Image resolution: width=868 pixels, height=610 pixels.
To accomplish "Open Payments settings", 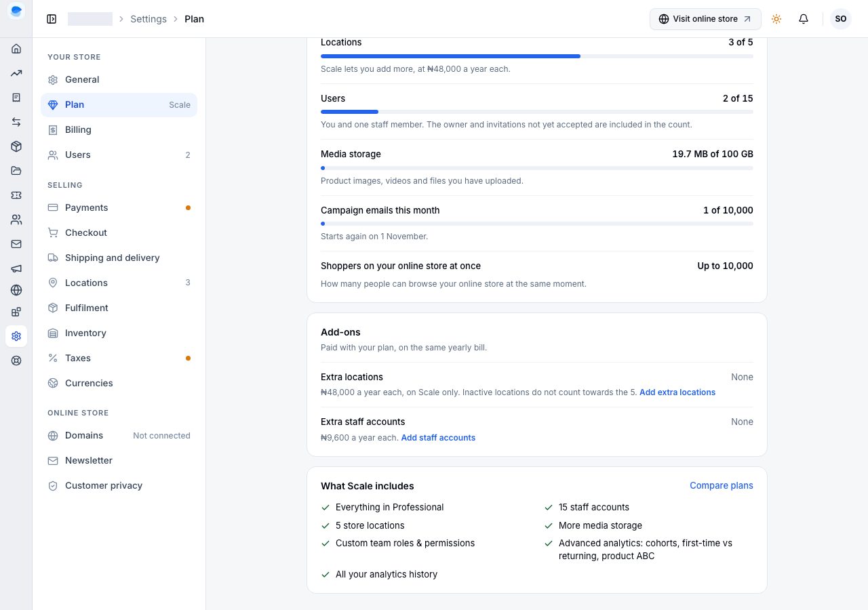I will click(x=119, y=208).
